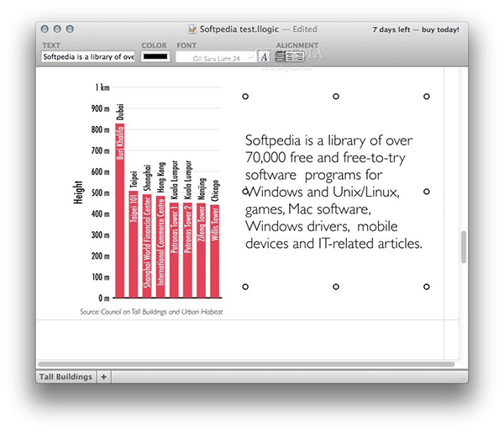Click the '900 m' axis label

coord(100,108)
